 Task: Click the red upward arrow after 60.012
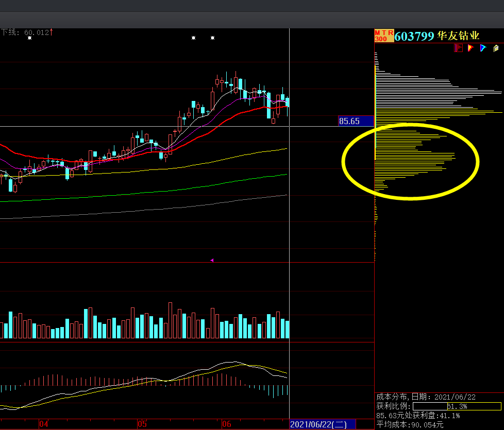coord(51,32)
